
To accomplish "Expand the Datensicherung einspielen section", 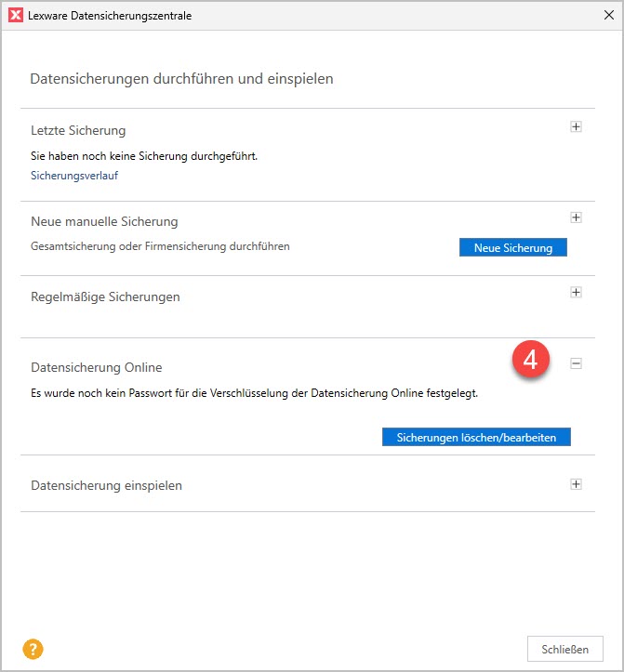I will [x=576, y=484].
